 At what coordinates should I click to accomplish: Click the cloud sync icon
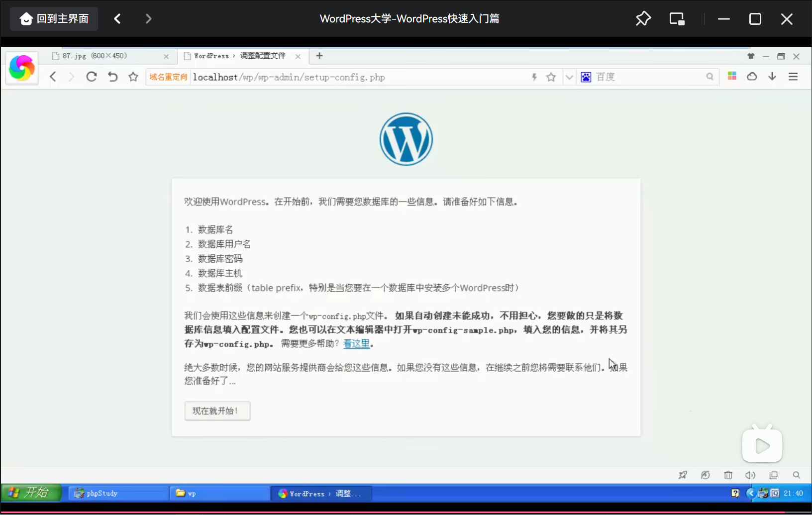[752, 77]
